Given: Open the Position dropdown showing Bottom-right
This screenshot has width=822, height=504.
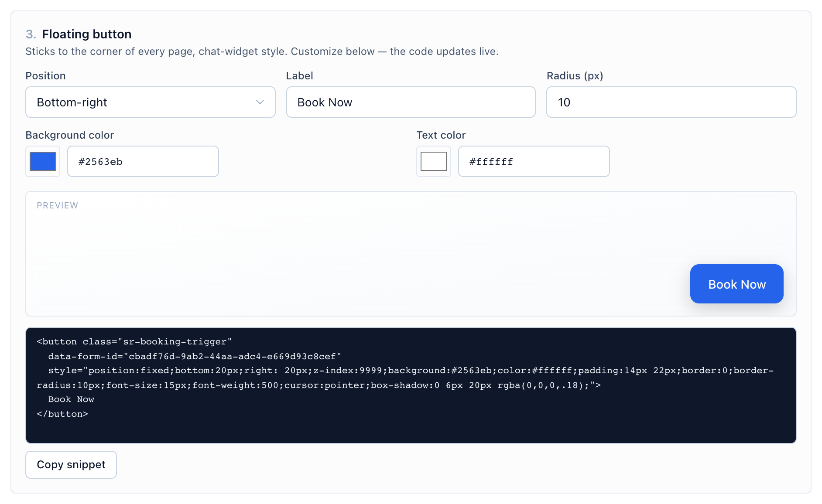Looking at the screenshot, I should [x=151, y=102].
